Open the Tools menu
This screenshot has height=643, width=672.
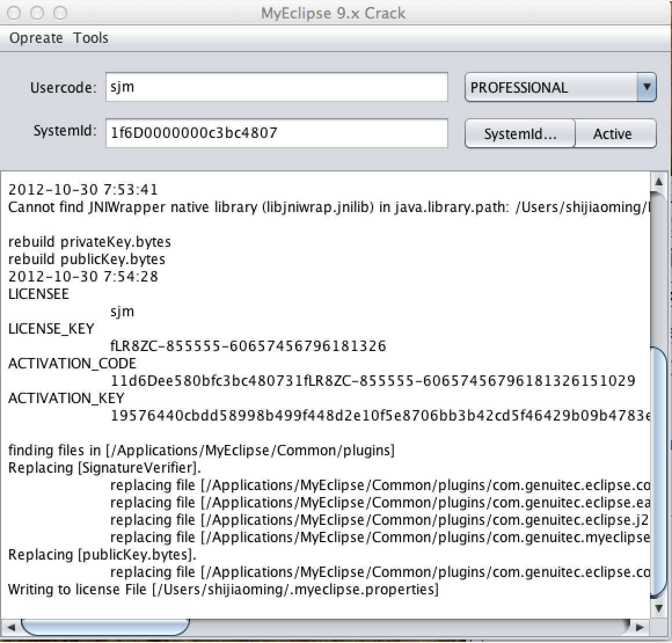[x=90, y=38]
